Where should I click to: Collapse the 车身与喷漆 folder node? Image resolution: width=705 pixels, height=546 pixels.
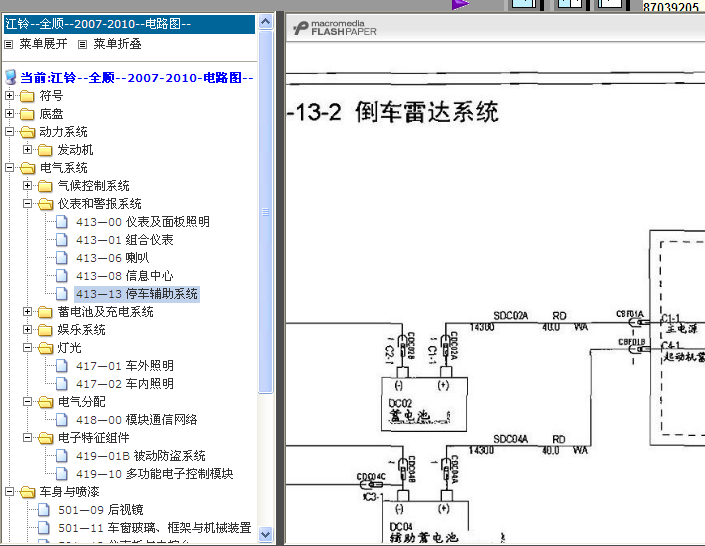tap(9, 491)
